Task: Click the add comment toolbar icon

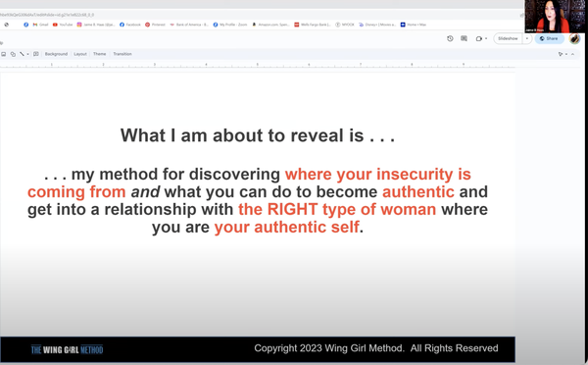Action: click(36, 54)
